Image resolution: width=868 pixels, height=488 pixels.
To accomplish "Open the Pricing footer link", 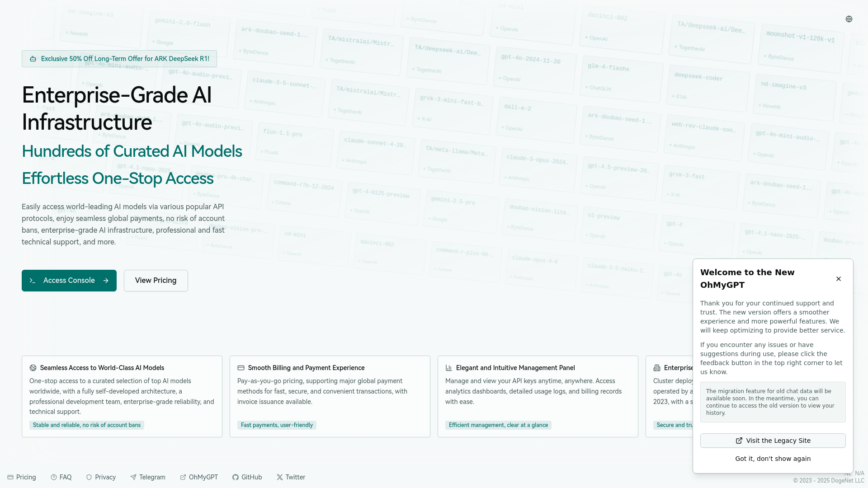I will coord(22,477).
